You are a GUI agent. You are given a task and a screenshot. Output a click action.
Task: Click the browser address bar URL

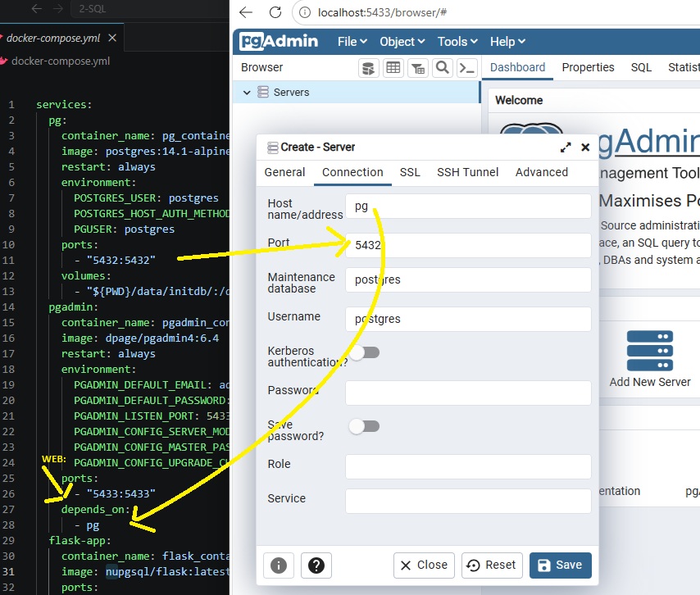pyautogui.click(x=382, y=12)
